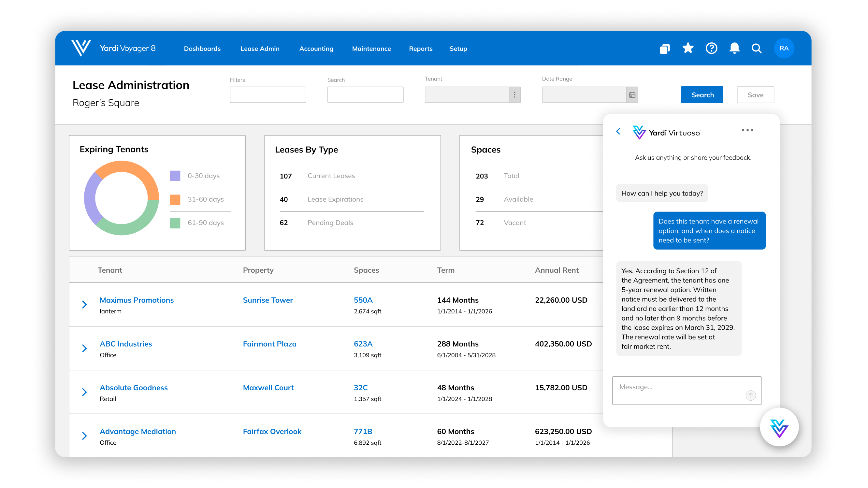Viewport: 868px width, 488px height.
Task: Click the copy windows icon in header
Action: (664, 49)
